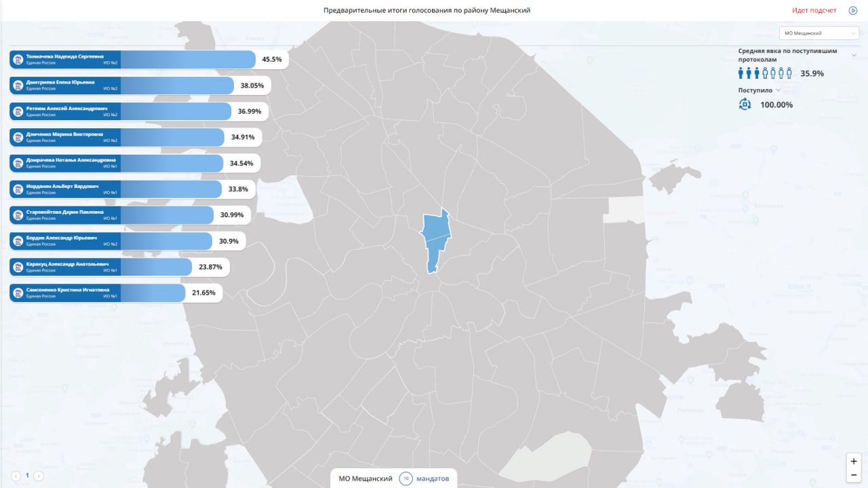This screenshot has width=868, height=488.
Task: Expand the Поступило chevron
Action: pos(778,90)
